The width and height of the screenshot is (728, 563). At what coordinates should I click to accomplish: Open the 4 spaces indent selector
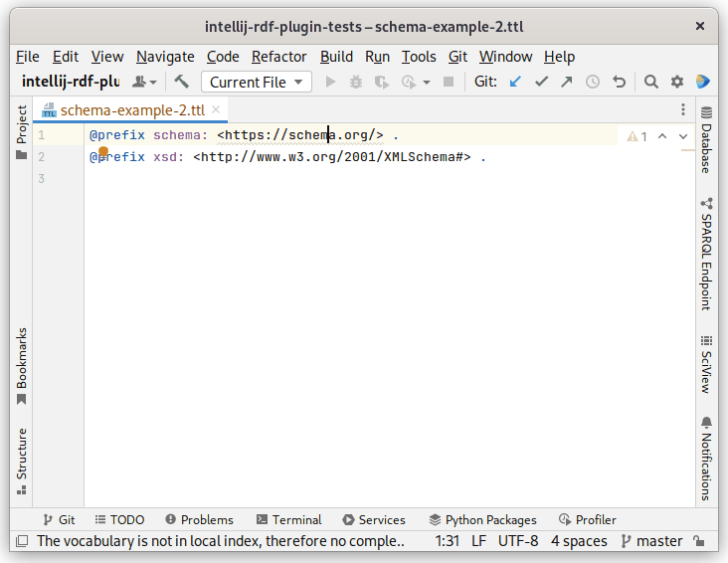579,541
